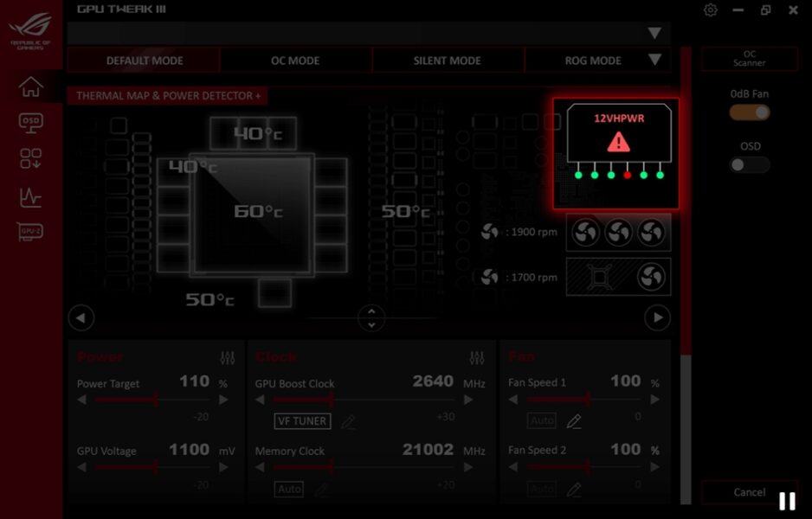Select the SILENT MODE tab

[x=448, y=61]
